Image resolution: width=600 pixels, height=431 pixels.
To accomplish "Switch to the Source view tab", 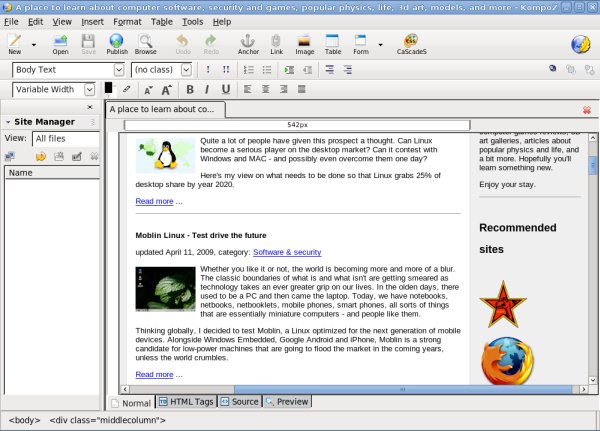I will pyautogui.click(x=239, y=401).
